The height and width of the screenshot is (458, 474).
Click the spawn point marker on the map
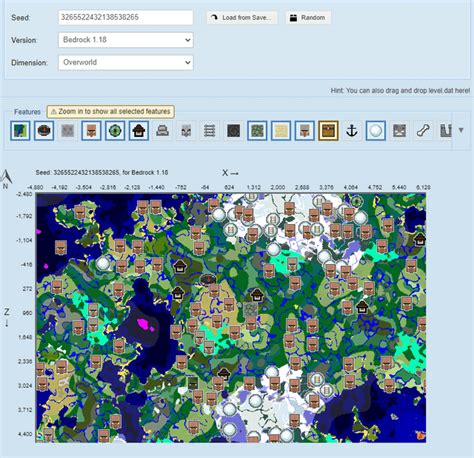point(208,279)
